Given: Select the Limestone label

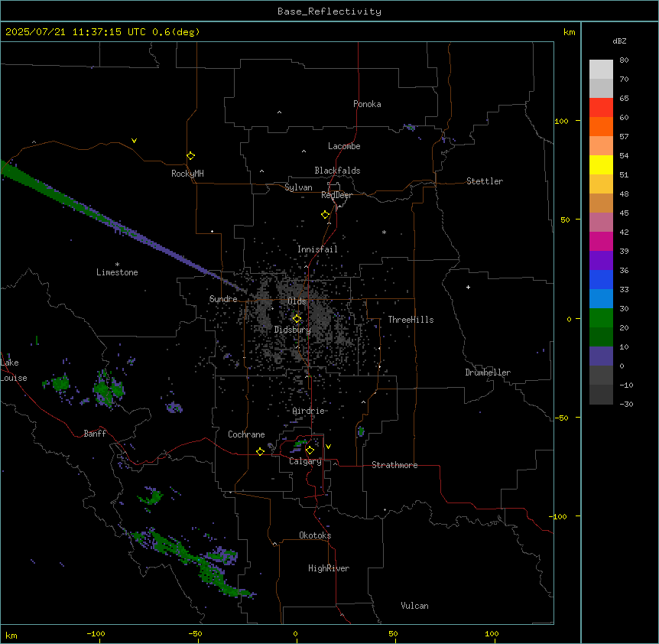Looking at the screenshot, I should click(x=117, y=272).
